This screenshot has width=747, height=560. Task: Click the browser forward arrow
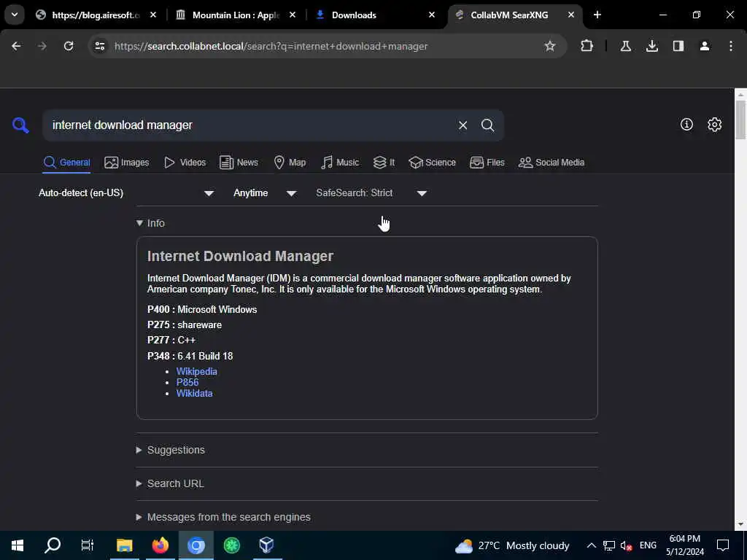[x=42, y=46]
